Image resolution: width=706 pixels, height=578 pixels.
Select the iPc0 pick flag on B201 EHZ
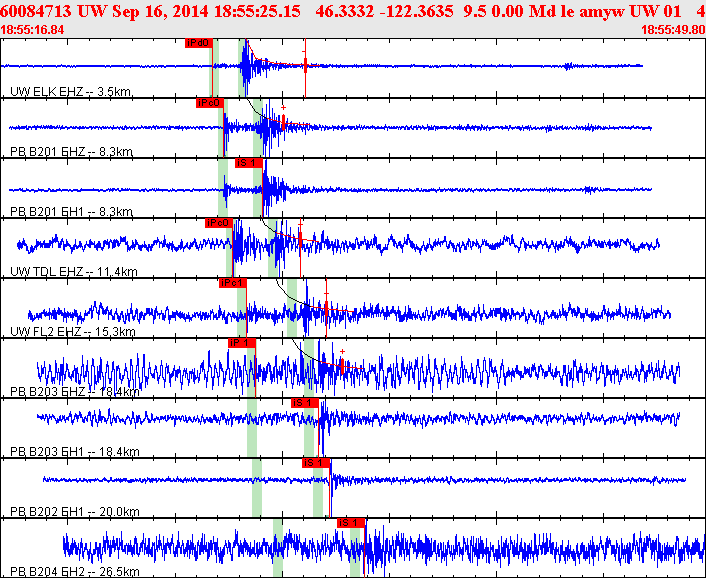click(x=208, y=103)
